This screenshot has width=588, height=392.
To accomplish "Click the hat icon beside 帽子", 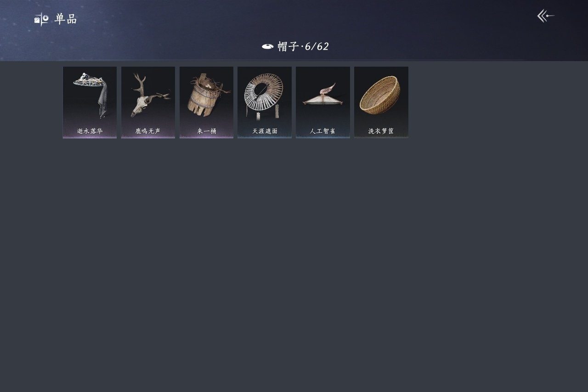I will click(268, 46).
